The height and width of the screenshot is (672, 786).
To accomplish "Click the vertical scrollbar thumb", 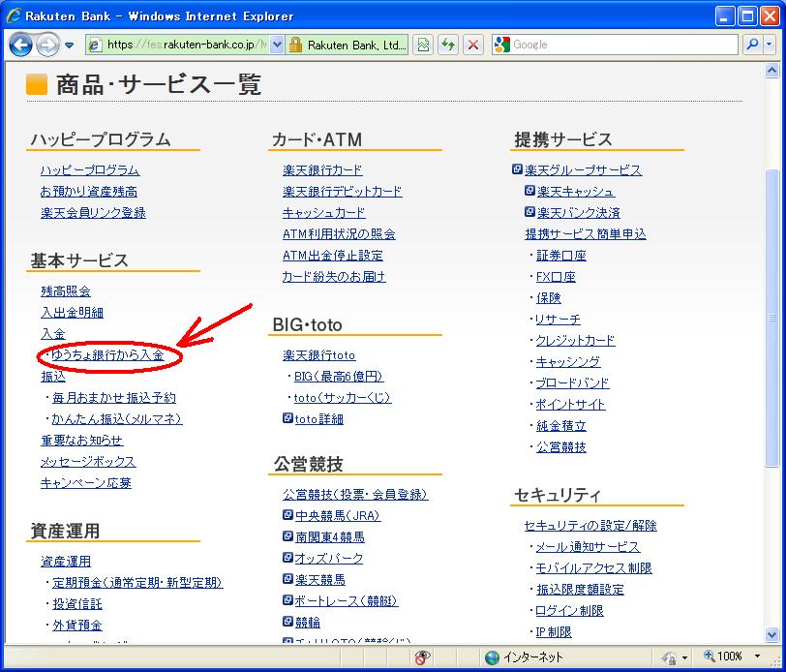I will coord(772,318).
